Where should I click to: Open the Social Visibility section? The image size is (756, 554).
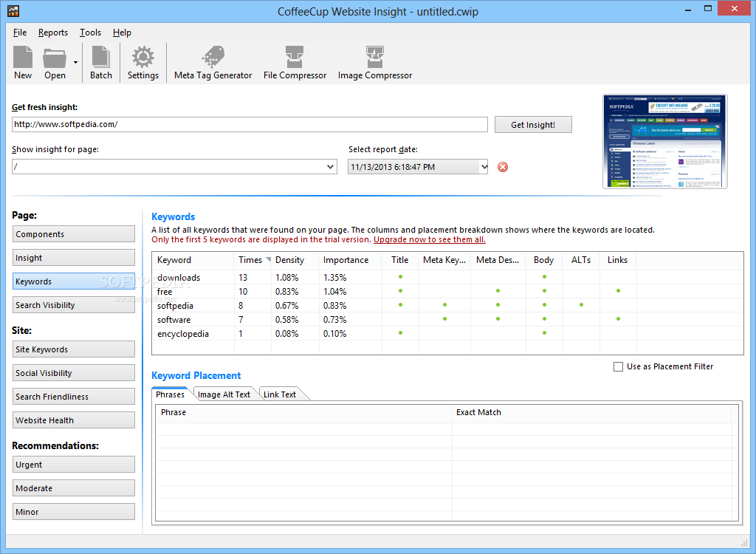click(x=74, y=373)
